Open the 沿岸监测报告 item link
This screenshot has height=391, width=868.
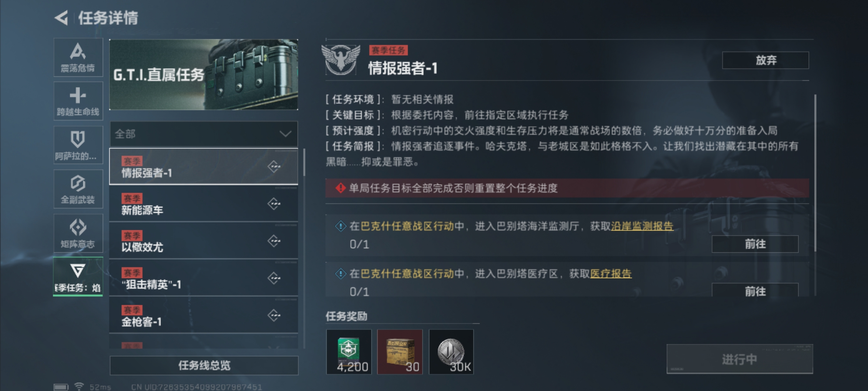[x=642, y=226]
